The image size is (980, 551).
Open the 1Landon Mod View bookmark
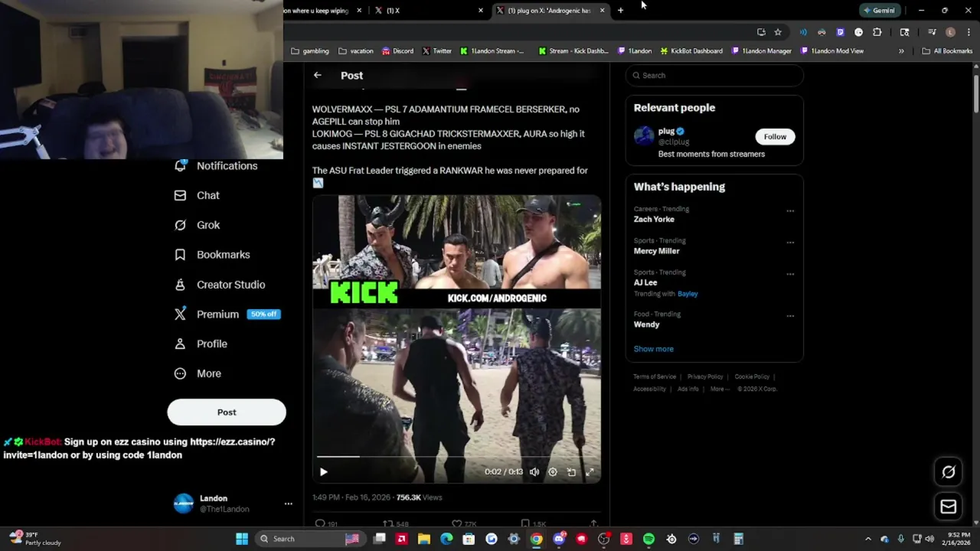click(832, 51)
